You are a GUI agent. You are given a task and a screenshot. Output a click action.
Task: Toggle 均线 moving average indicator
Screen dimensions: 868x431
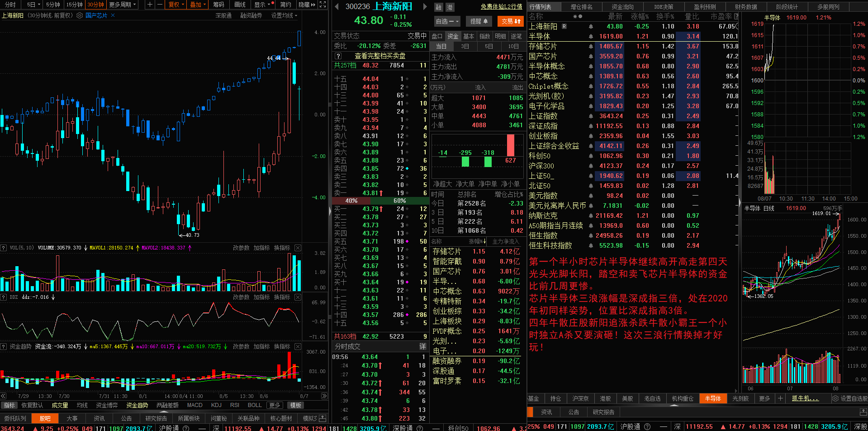coord(82,405)
